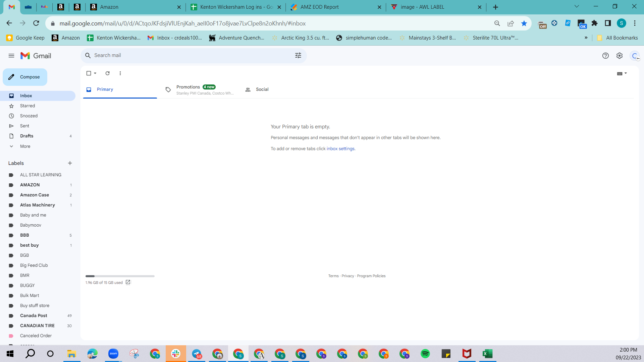The width and height of the screenshot is (644, 362).
Task: Compose a new email
Action: pos(25,77)
